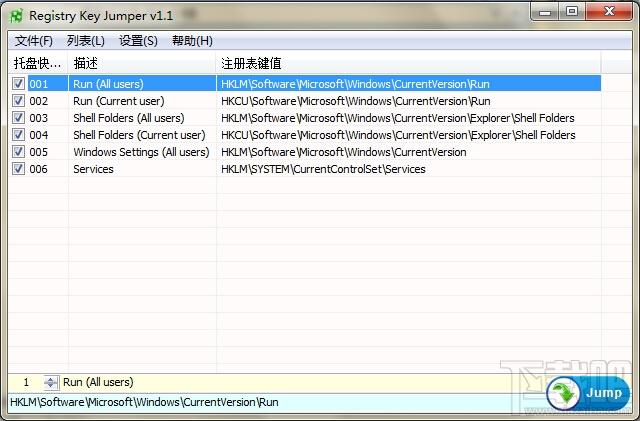Click the HKCU\...\CurrentVersion\Run key value
Screen dimensions: 640x421
coord(356,101)
